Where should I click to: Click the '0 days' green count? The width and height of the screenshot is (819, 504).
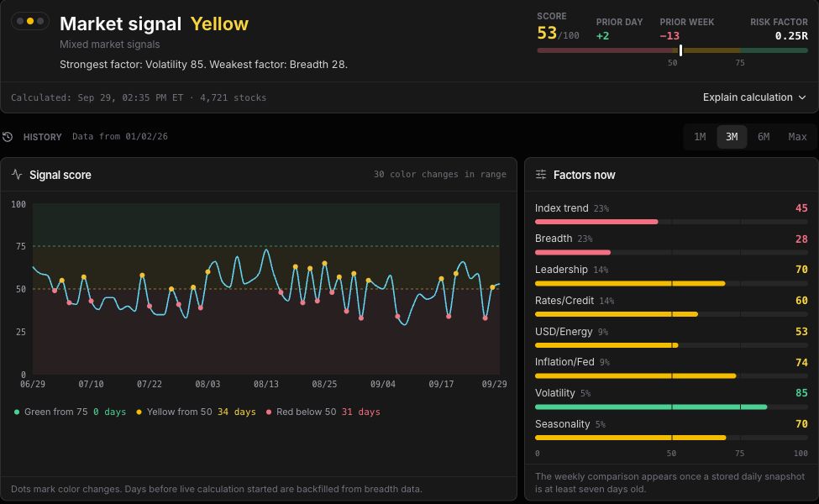[x=110, y=412]
